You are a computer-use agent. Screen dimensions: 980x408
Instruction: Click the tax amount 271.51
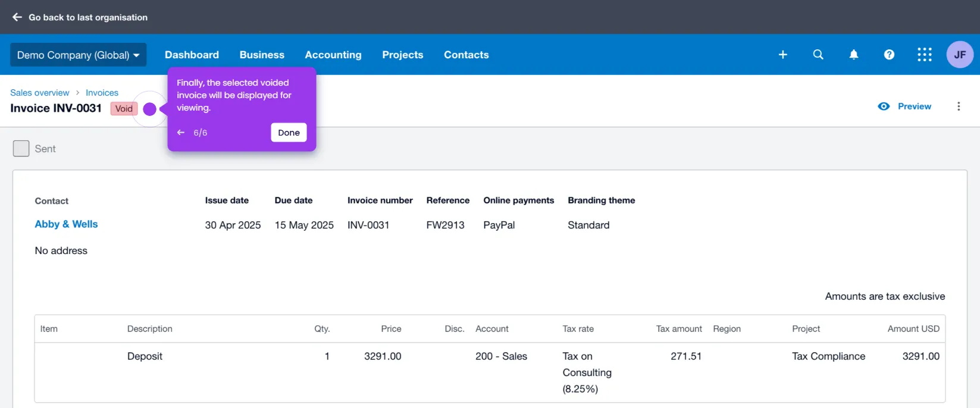[686, 356]
